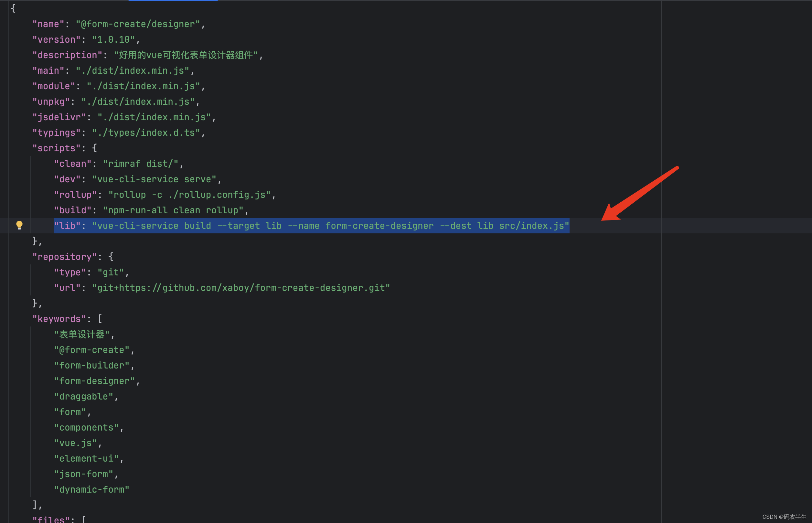Click the "repository" opening brace
The height and width of the screenshot is (523, 812).
click(x=111, y=257)
